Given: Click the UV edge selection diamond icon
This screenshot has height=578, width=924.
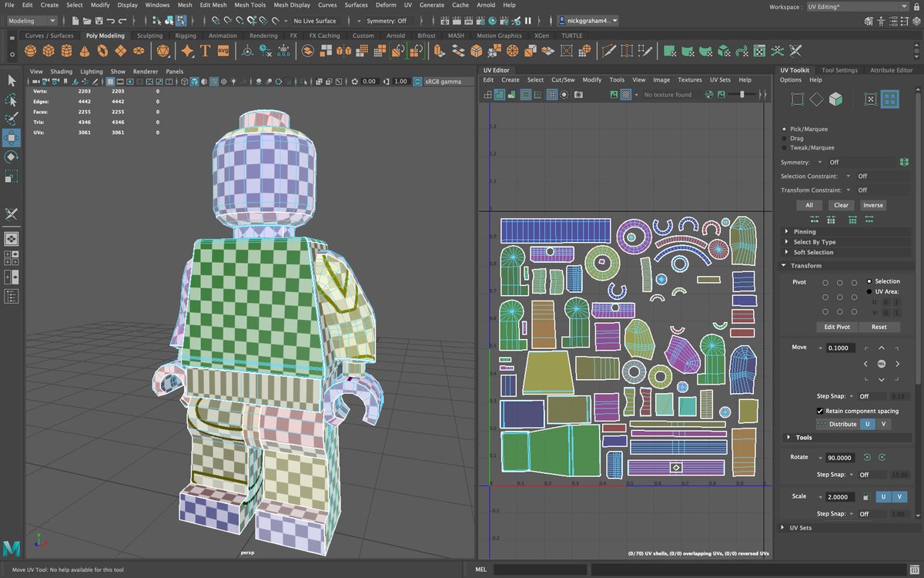Looking at the screenshot, I should [x=816, y=99].
